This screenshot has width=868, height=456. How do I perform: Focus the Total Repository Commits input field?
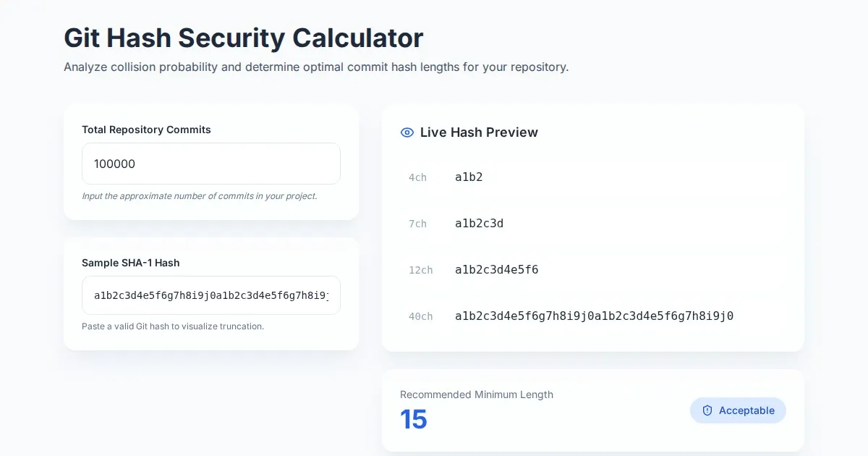click(211, 164)
